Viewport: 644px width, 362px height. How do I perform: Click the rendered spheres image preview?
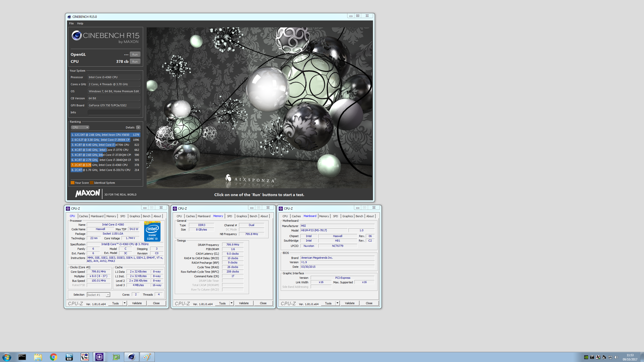pos(259,108)
